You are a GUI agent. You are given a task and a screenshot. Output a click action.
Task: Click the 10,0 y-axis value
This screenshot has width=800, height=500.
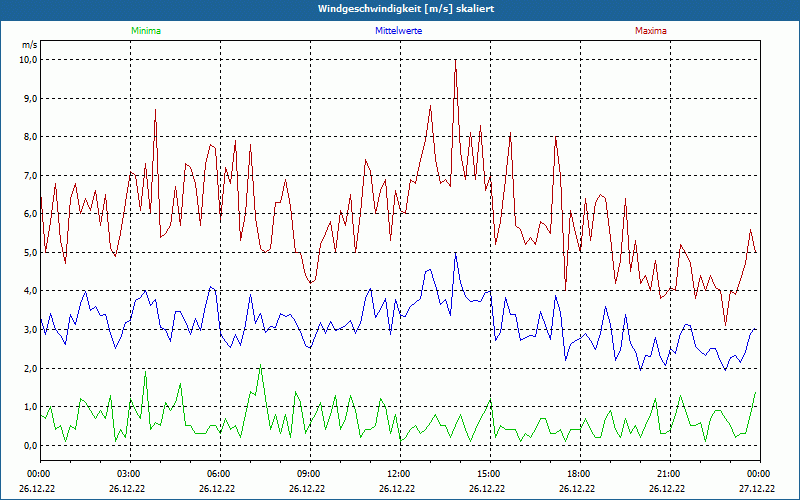pos(29,60)
